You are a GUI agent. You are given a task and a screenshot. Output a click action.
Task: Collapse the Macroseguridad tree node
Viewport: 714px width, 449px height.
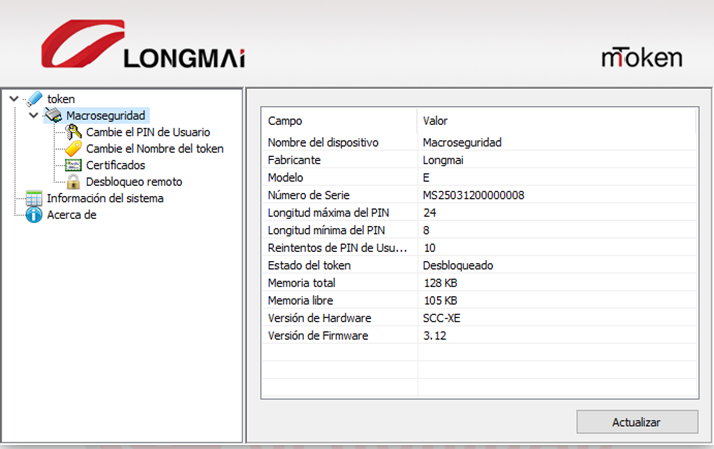click(x=34, y=115)
